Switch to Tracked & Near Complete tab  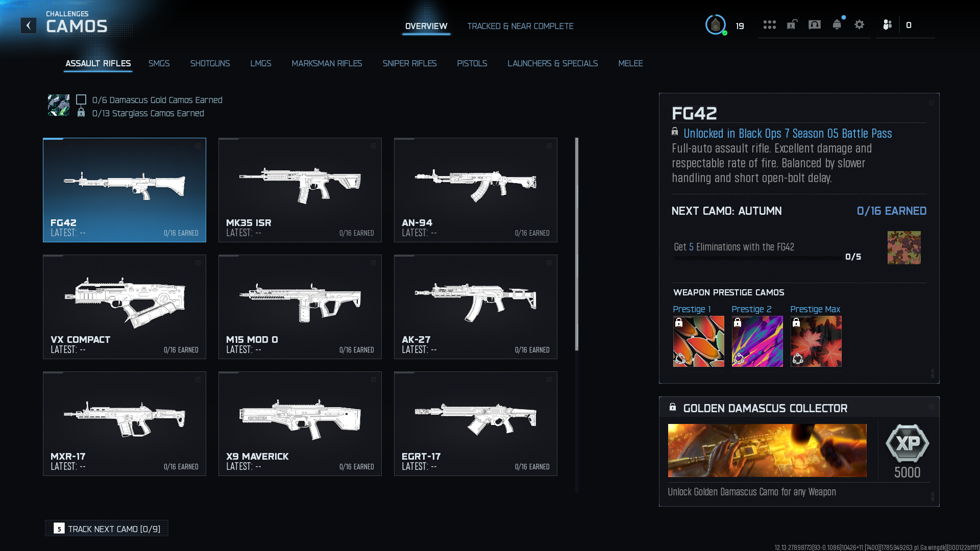[520, 26]
